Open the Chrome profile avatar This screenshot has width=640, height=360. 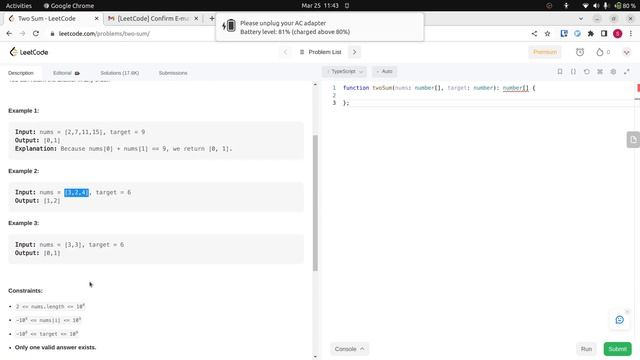(618, 33)
